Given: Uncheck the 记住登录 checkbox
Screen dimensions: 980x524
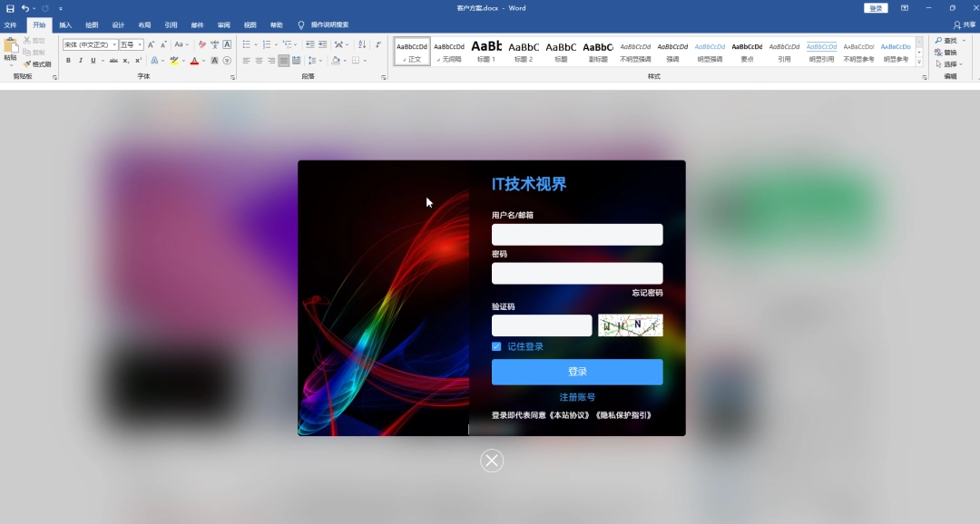Looking at the screenshot, I should coord(496,346).
